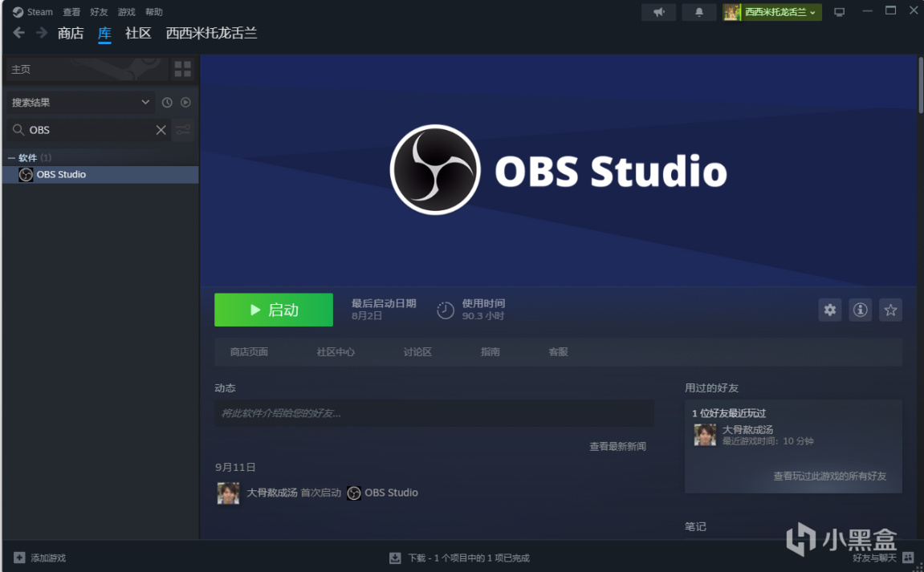This screenshot has height=572, width=924.
Task: Clear the search with the X icon
Action: point(161,130)
